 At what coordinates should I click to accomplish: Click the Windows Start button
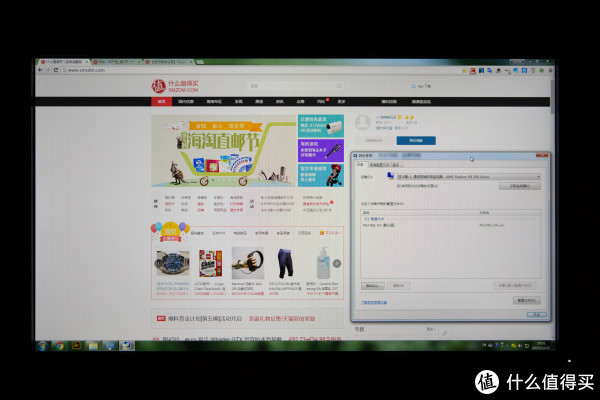click(x=42, y=345)
